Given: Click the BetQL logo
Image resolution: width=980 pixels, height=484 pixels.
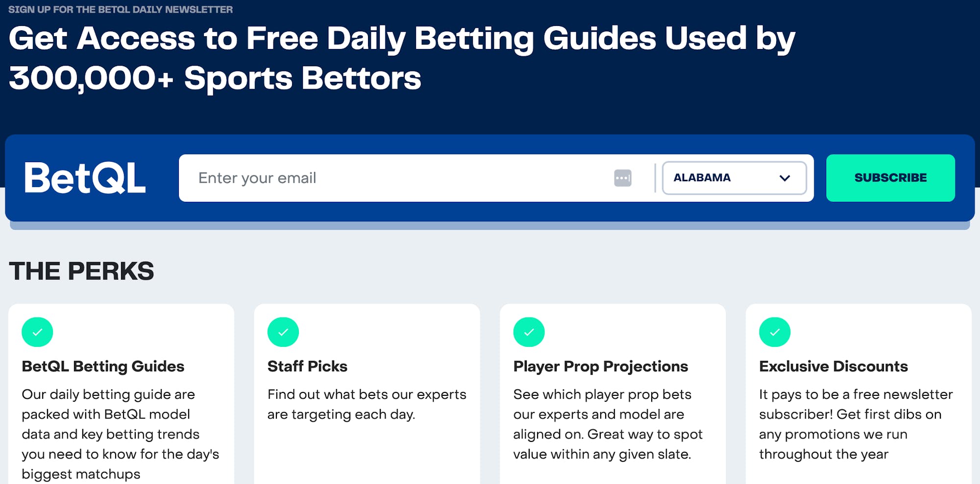Looking at the screenshot, I should (x=85, y=178).
